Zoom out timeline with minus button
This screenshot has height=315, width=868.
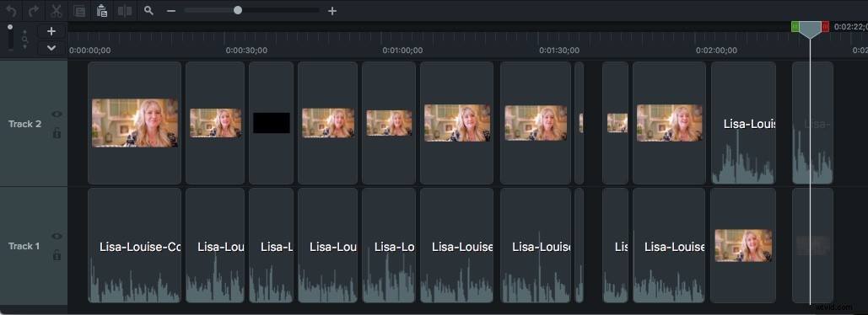click(x=171, y=10)
